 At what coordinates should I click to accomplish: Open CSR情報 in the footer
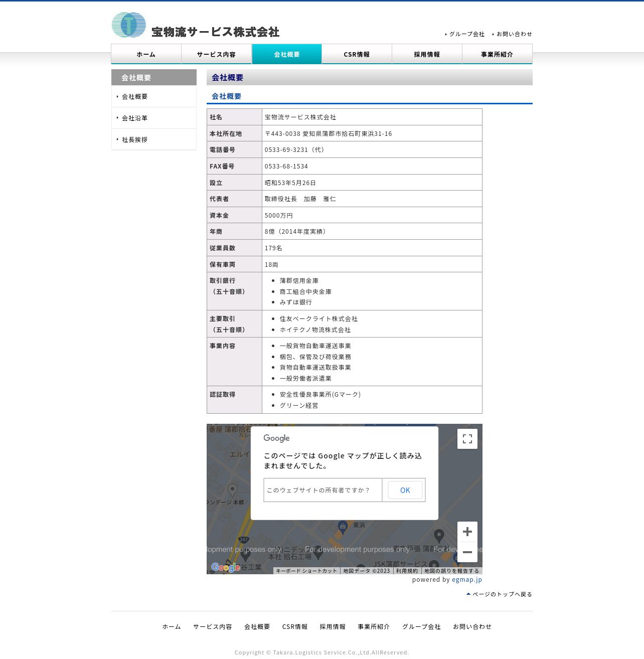(295, 626)
